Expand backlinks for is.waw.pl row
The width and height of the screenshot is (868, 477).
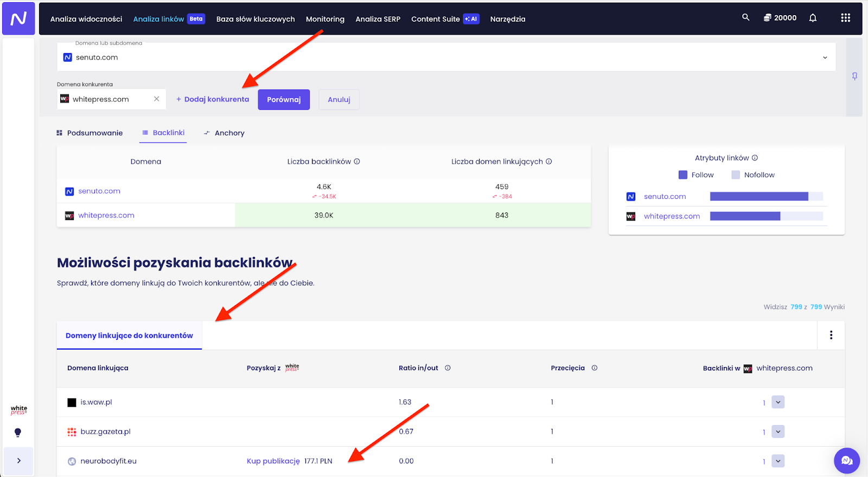(x=778, y=402)
